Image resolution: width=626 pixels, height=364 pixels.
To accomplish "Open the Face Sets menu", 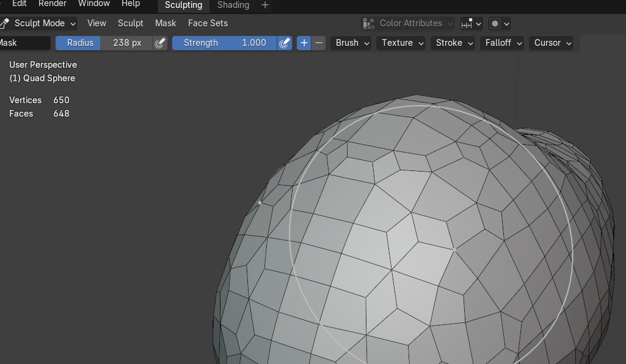I will pyautogui.click(x=208, y=23).
